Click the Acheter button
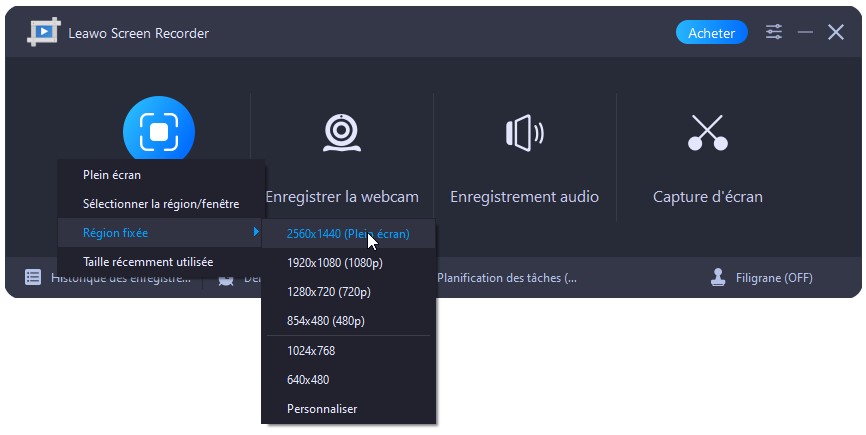The height and width of the screenshot is (435, 866). tap(712, 33)
